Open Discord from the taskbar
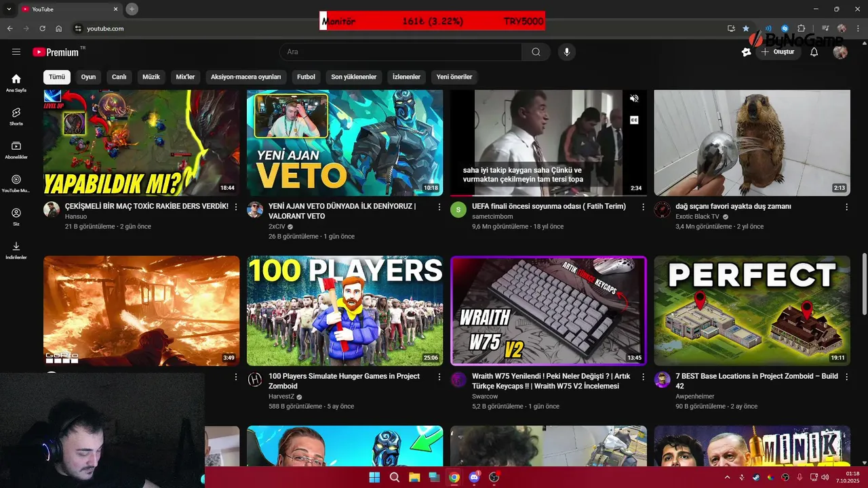 click(x=474, y=477)
